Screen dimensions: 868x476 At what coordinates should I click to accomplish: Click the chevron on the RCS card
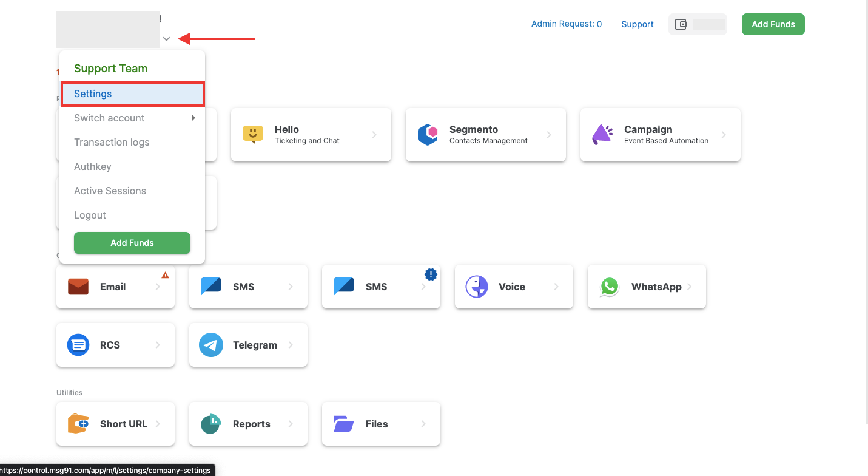(158, 345)
